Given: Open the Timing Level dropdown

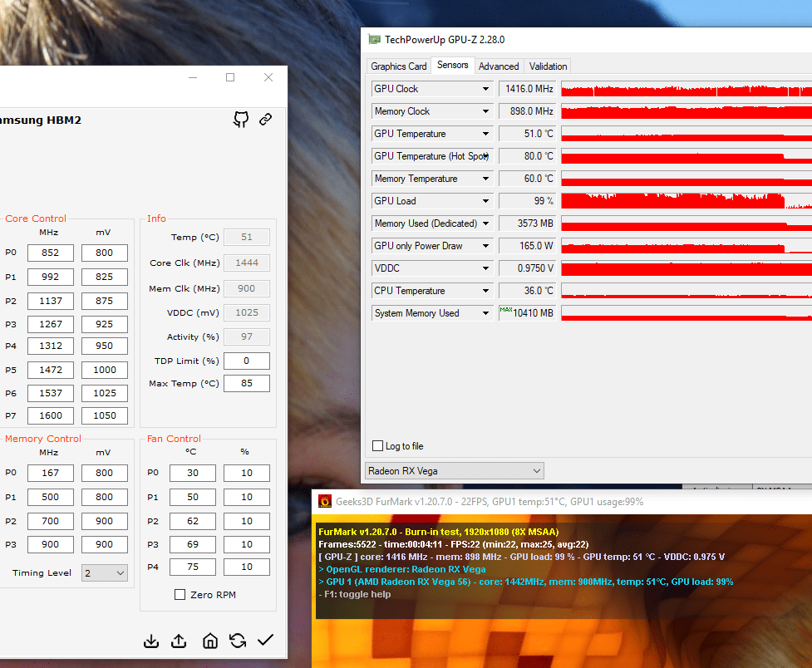Looking at the screenshot, I should [x=105, y=573].
